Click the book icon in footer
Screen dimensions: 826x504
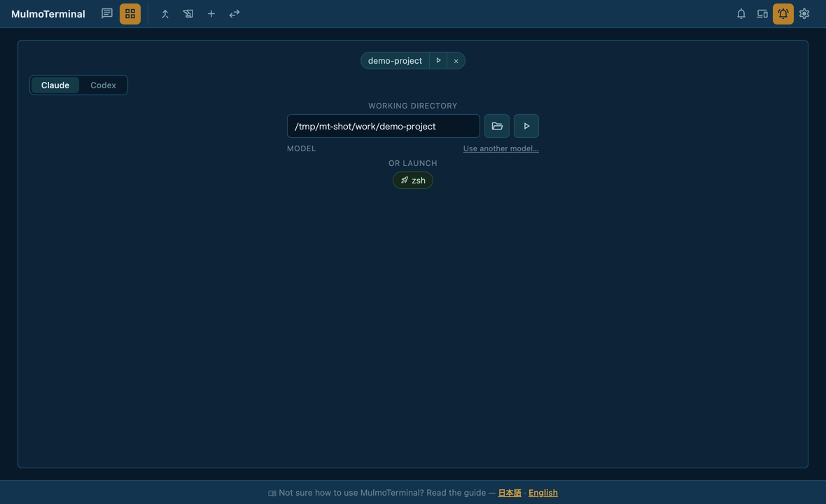272,493
